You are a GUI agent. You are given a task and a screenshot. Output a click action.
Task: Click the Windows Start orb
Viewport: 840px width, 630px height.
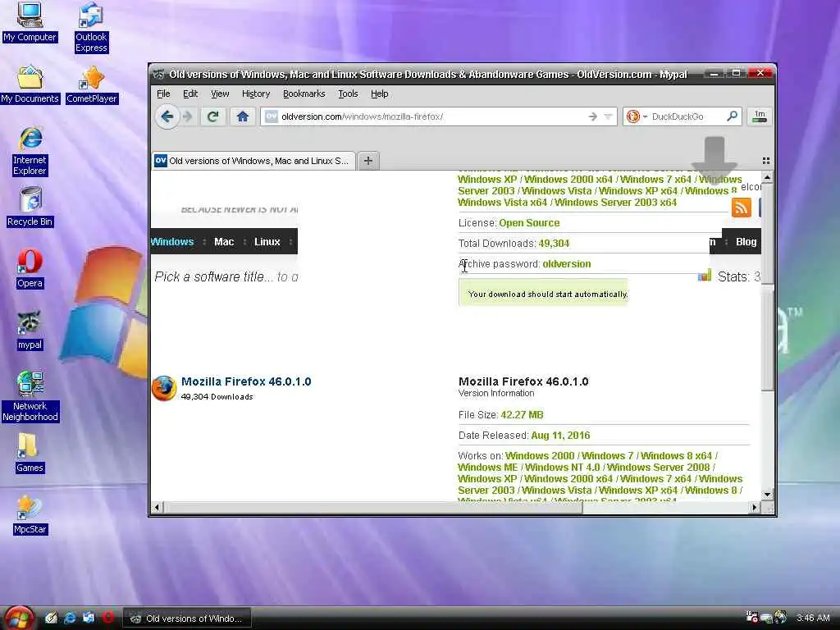[x=20, y=618]
